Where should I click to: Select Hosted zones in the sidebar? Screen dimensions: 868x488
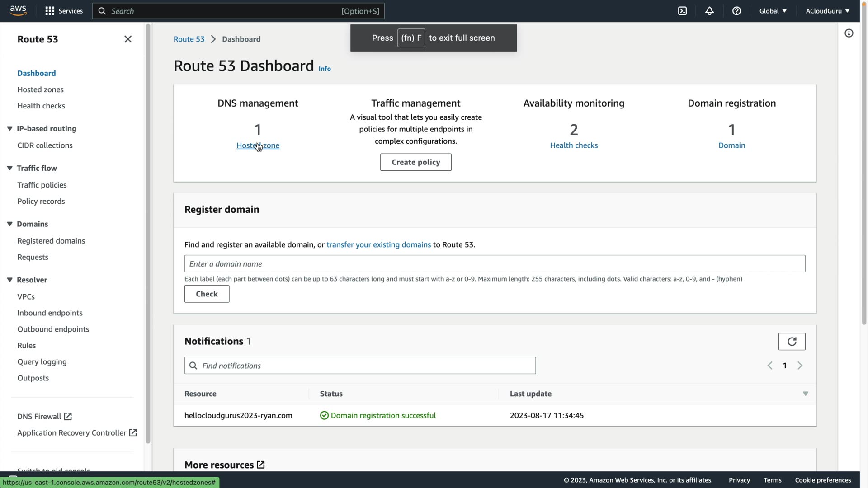point(40,89)
